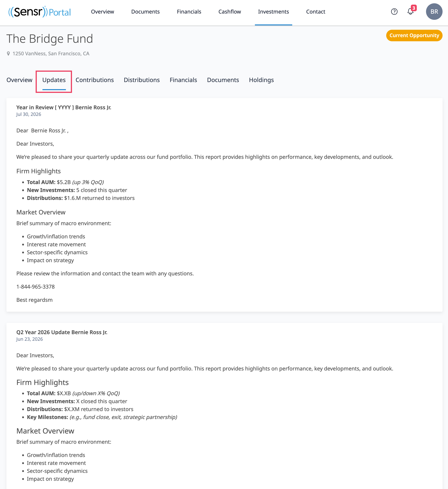The image size is (448, 489).
Task: Open the Holdings tab
Action: 261,80
